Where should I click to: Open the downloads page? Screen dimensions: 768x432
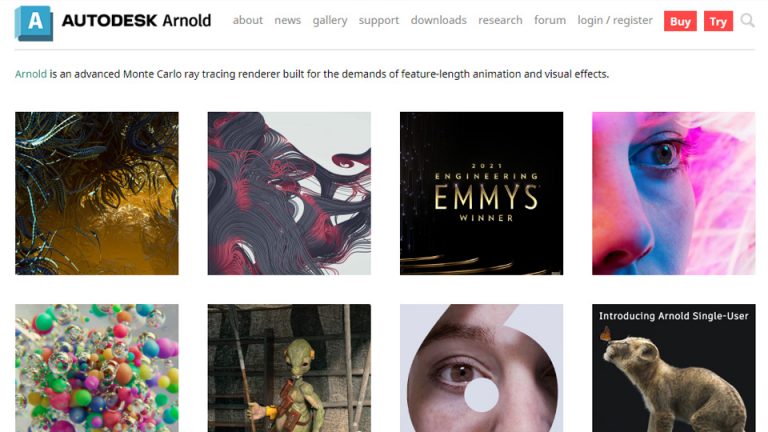(438, 20)
